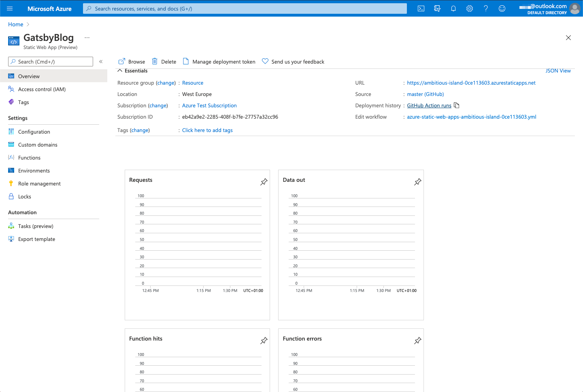Open the feedback smiley icon

[502, 9]
